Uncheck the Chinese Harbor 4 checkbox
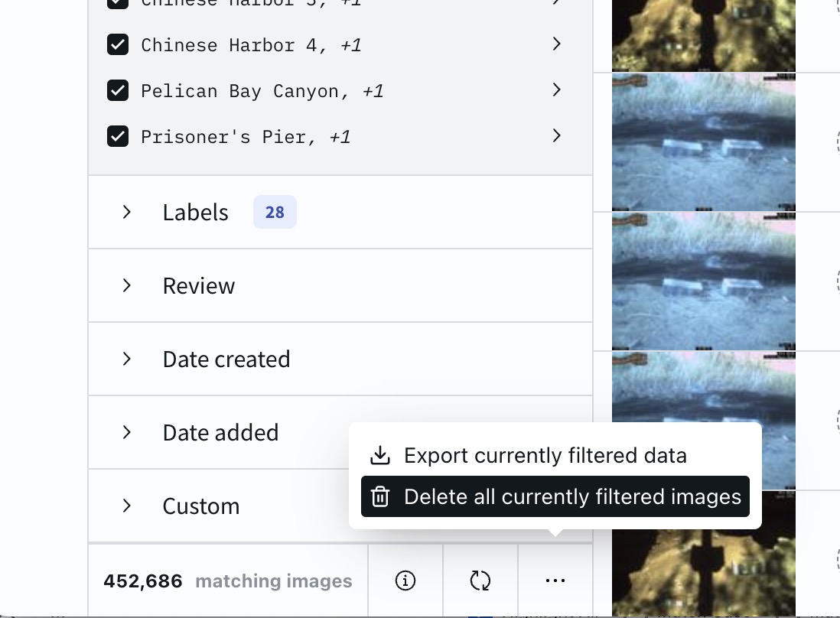The image size is (840, 618). coord(118,45)
